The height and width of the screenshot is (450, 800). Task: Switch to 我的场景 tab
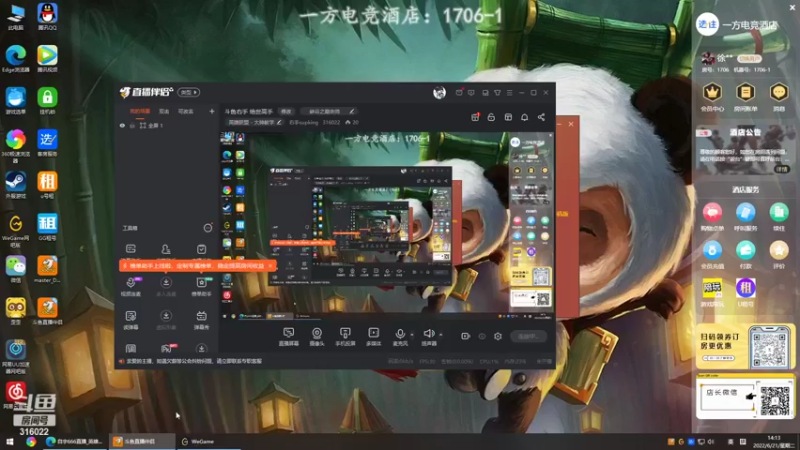coord(139,111)
